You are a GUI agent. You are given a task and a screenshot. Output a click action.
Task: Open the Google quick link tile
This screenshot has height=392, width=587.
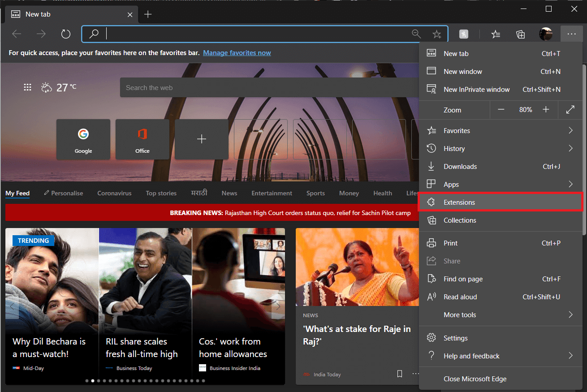(83, 139)
